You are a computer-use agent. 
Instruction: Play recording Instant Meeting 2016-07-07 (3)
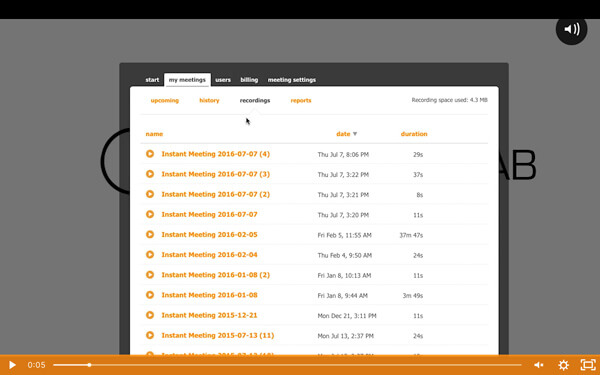[x=150, y=174]
